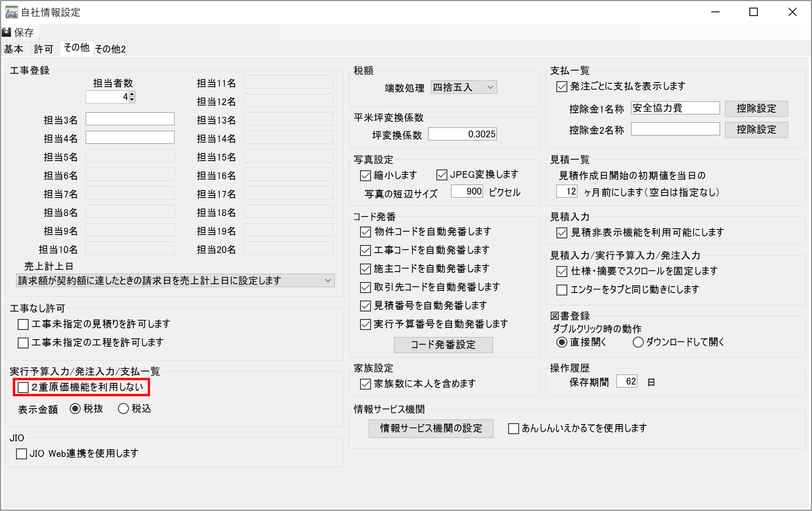Viewport: 812px width, 511px height.
Task: Select the 税込 radio button
Action: point(123,409)
